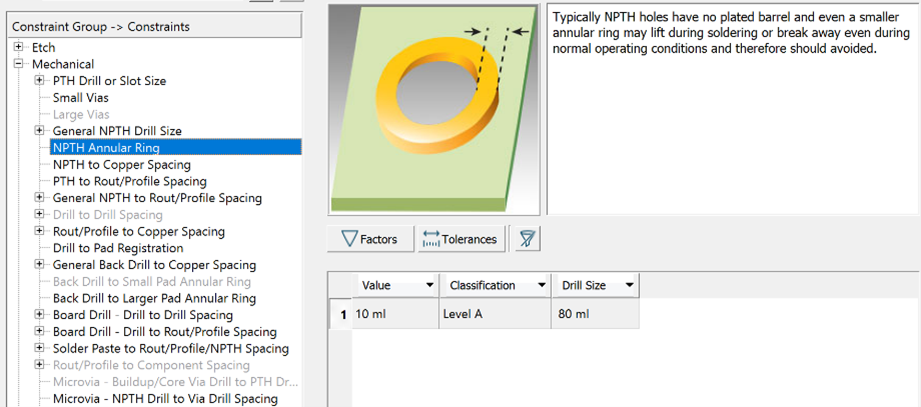
Task: Click the Drill Size column header
Action: click(x=596, y=285)
